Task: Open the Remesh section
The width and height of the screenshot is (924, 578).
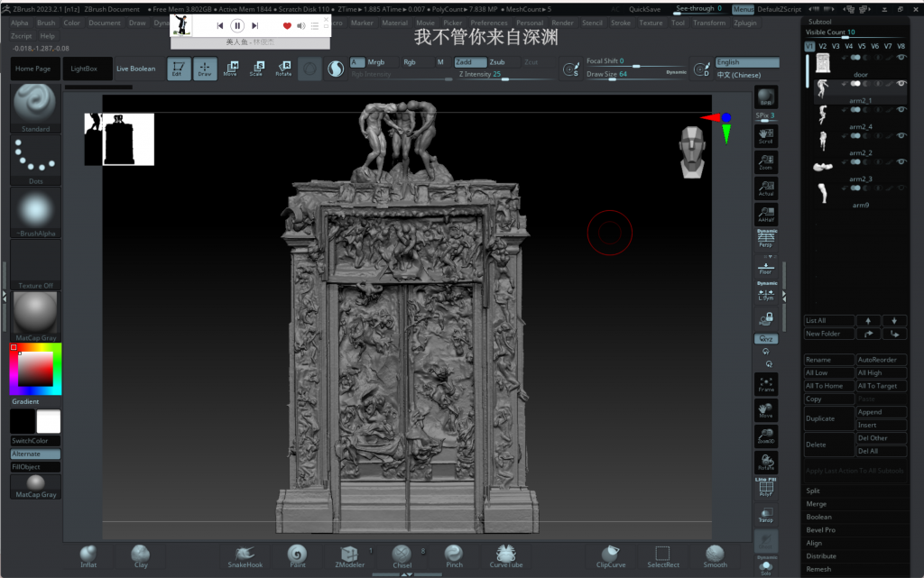Action: [x=819, y=569]
